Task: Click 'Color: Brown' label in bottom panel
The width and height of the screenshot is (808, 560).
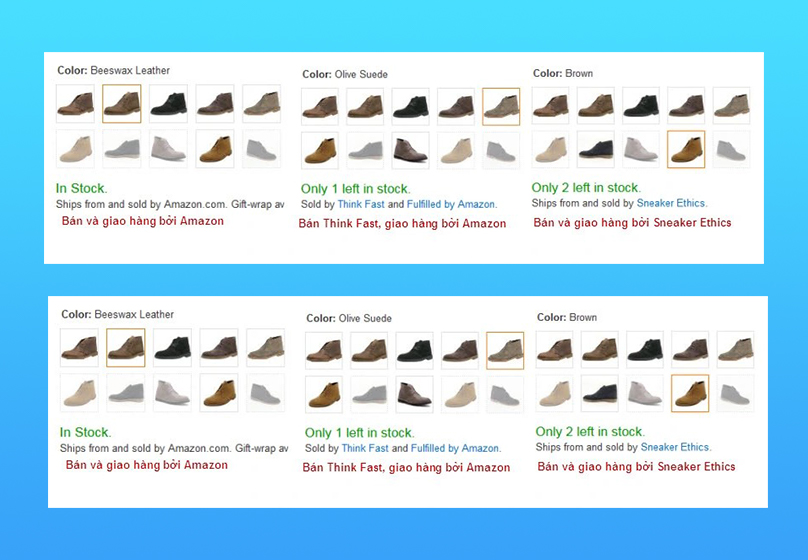Action: (x=567, y=318)
